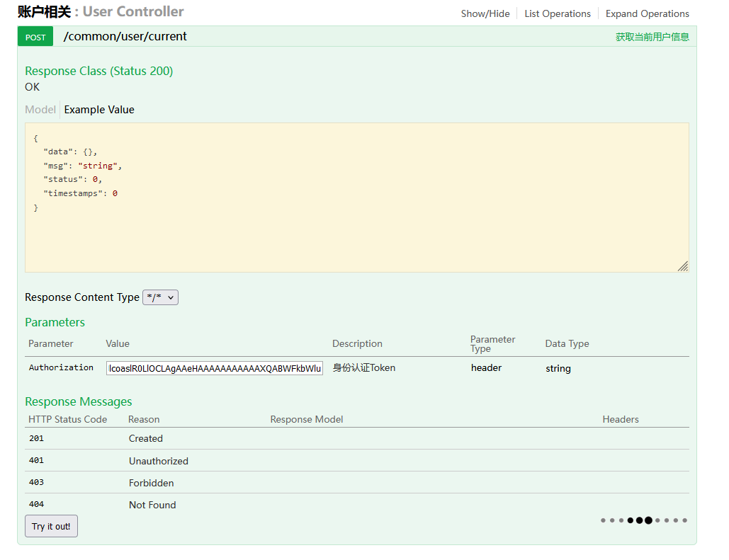Click the 身份认证Token description text
Image resolution: width=729 pixels, height=560 pixels.
[x=364, y=367]
